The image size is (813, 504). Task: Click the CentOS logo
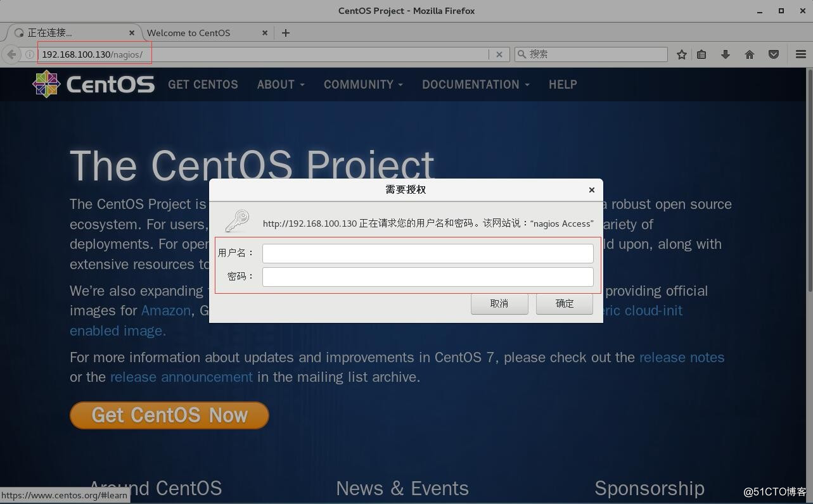(x=94, y=84)
